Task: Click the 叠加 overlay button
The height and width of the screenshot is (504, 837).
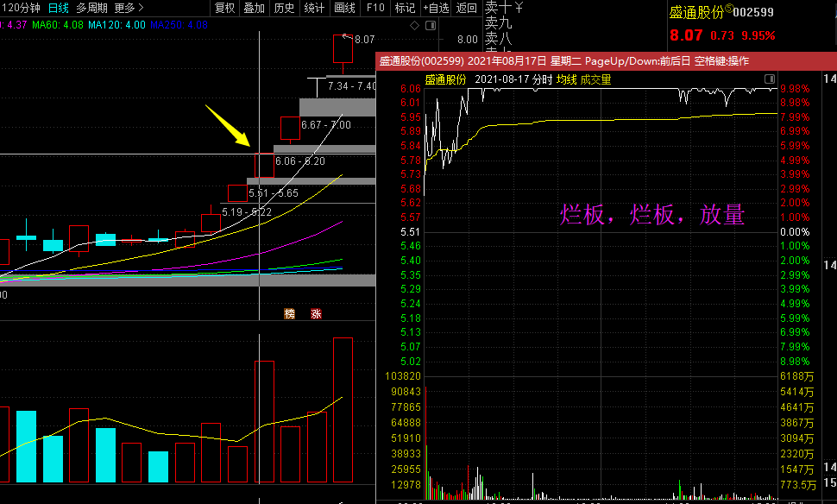Action: 254,8
